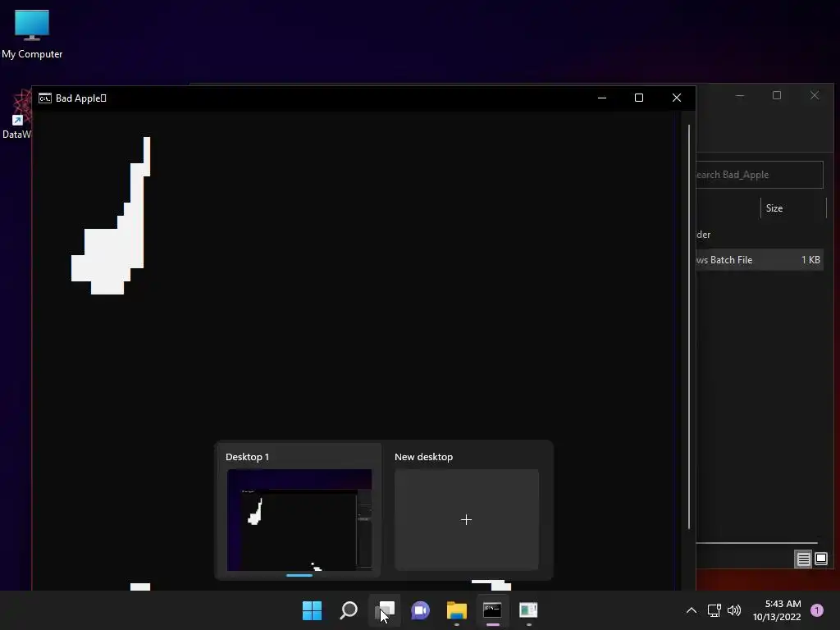
Task: Click the 1 KB size cell
Action: [x=810, y=260]
